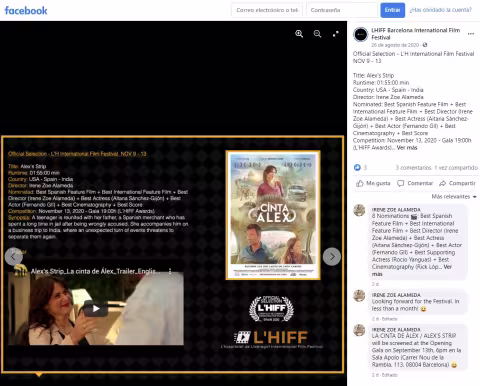480x386 pixels.
Task: Expand post text with Ver más
Action: point(407,148)
